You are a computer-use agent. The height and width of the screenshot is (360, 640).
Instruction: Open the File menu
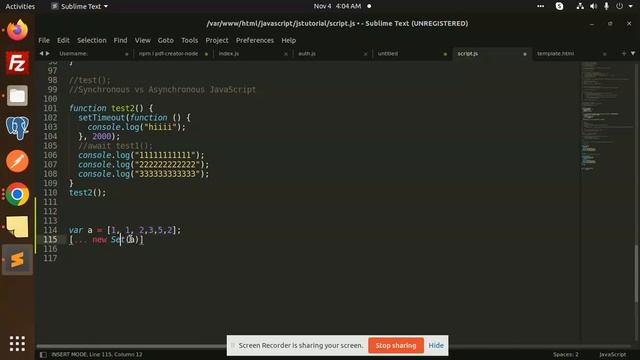click(x=44, y=40)
